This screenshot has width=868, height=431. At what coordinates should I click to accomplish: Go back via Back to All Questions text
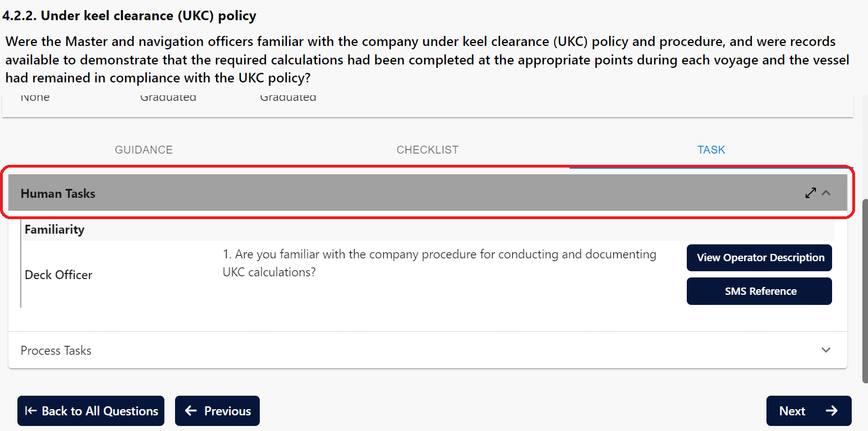pos(100,411)
